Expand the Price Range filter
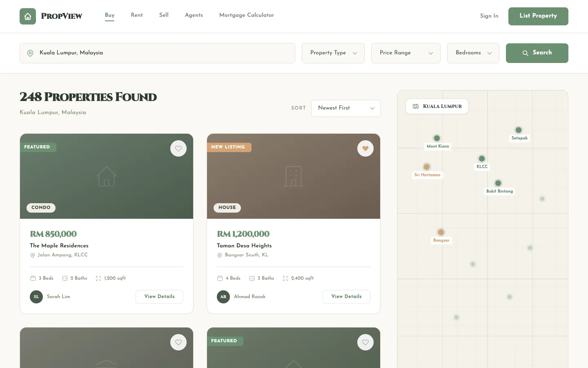 click(405, 53)
